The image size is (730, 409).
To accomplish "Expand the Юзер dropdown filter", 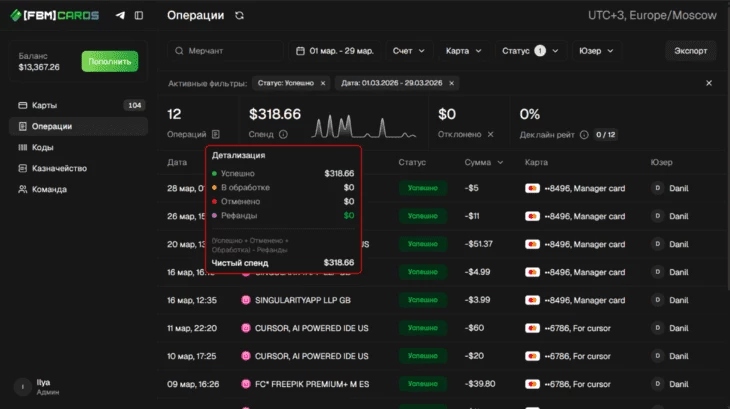I will point(597,50).
